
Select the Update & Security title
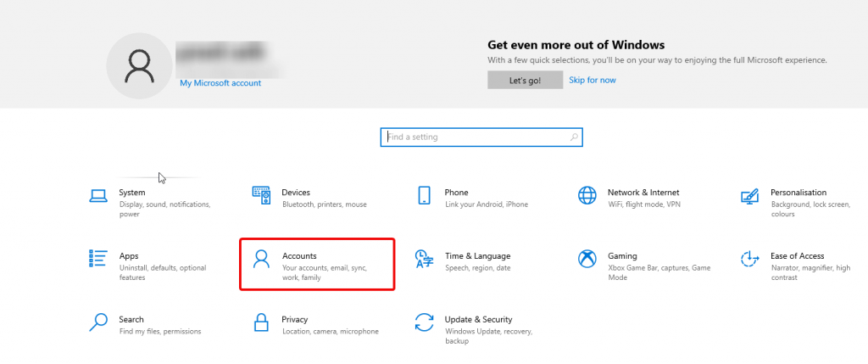[x=479, y=319]
